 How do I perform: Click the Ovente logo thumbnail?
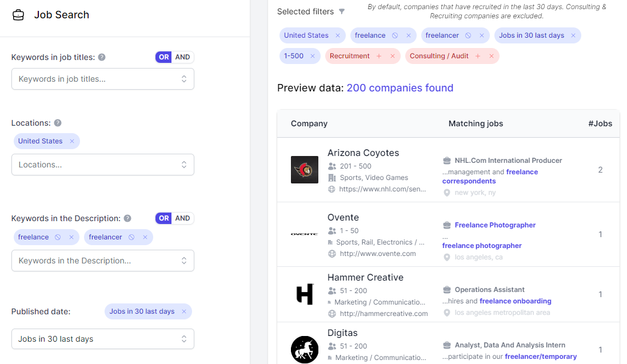304,234
